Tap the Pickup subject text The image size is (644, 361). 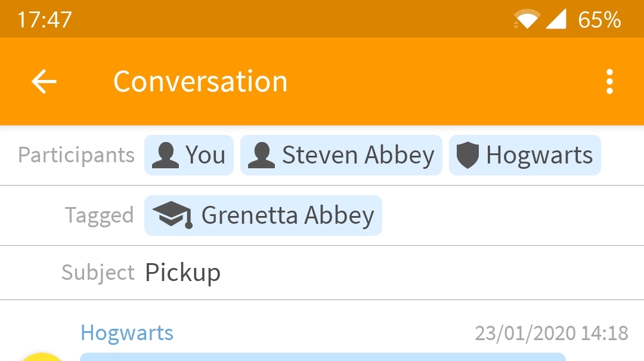(x=182, y=273)
